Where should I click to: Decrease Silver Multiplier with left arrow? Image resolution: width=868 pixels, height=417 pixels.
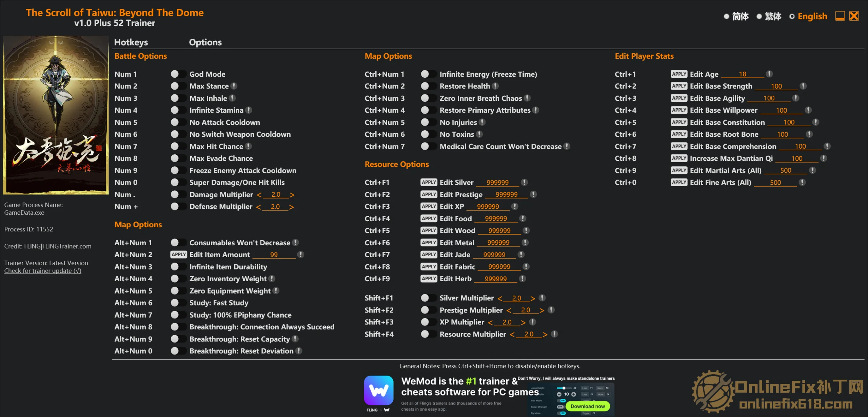pyautogui.click(x=500, y=298)
